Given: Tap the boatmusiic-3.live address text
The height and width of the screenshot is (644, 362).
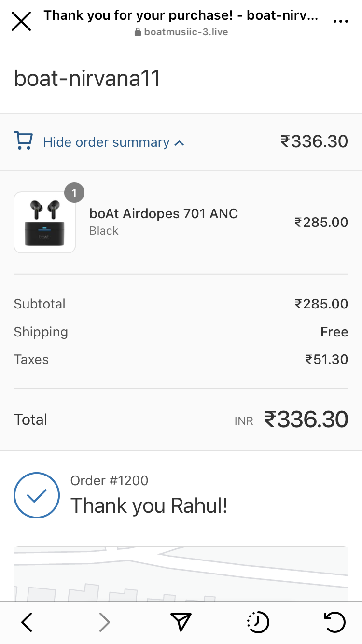Looking at the screenshot, I should point(186,32).
